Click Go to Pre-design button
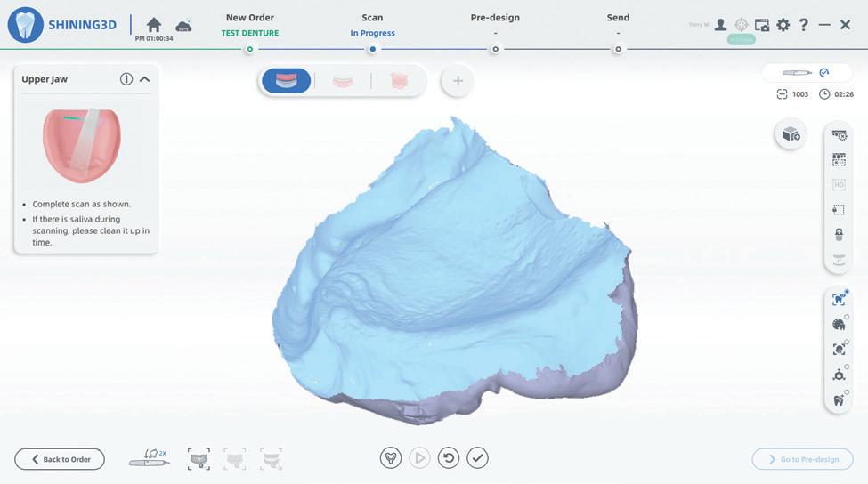The image size is (868, 484). click(803, 459)
